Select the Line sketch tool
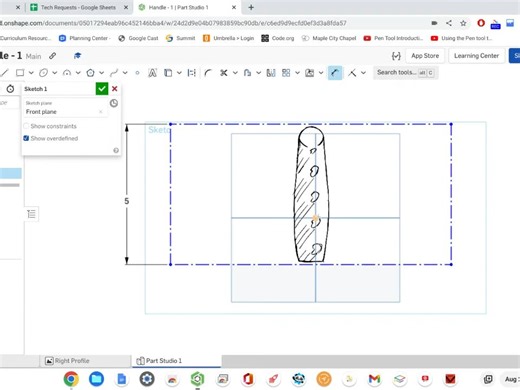This screenshot has height=390, width=520. 4,72
